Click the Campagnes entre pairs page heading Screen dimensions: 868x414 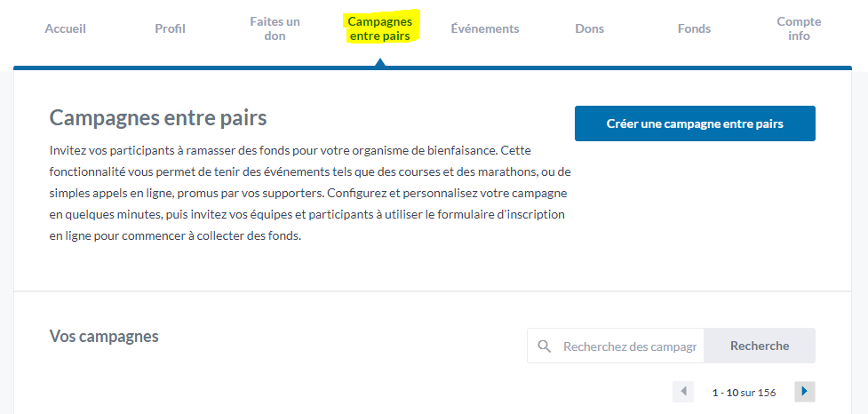(158, 117)
